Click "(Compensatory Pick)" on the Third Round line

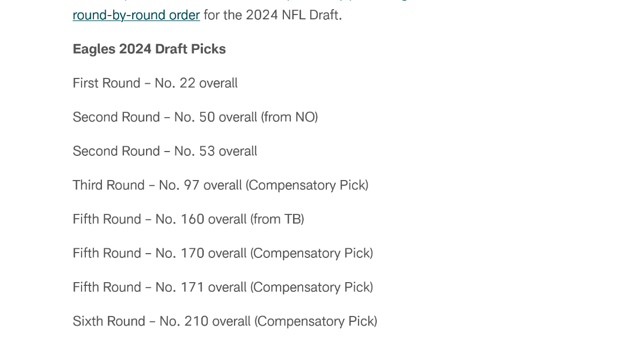(307, 185)
